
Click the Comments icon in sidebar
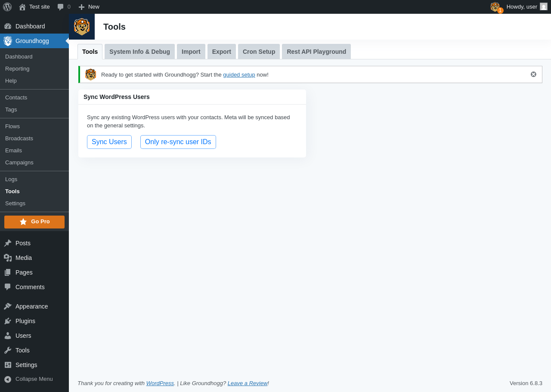click(8, 287)
